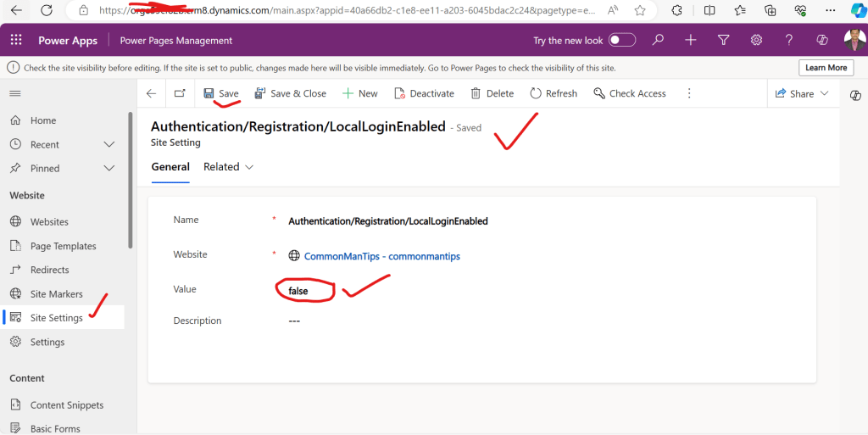Click the help question mark icon
The height and width of the screenshot is (435, 868).
pyautogui.click(x=788, y=40)
